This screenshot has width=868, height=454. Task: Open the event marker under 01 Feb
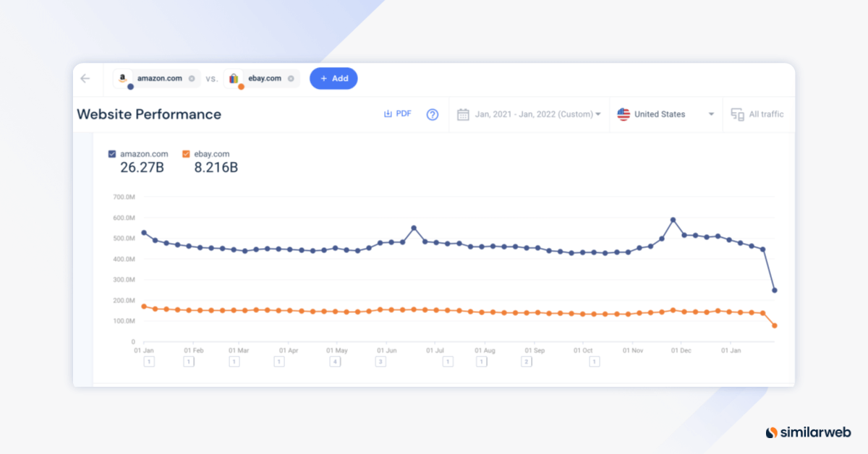click(x=188, y=361)
